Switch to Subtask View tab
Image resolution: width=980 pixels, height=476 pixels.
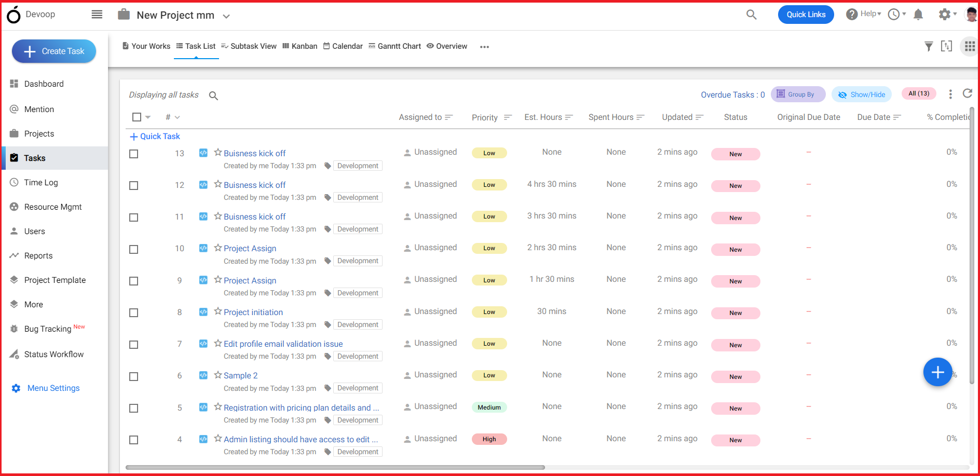coord(249,46)
